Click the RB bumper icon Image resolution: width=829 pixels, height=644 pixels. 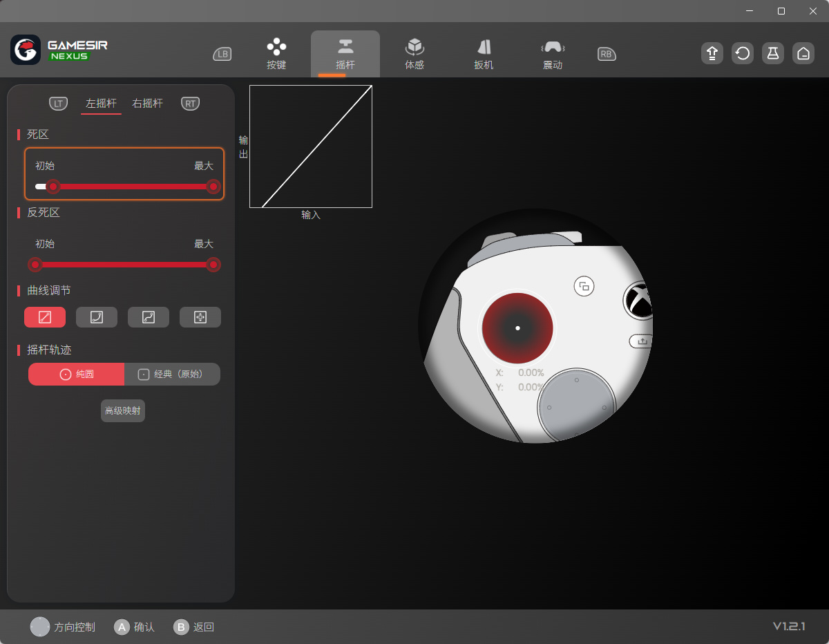[x=607, y=54]
